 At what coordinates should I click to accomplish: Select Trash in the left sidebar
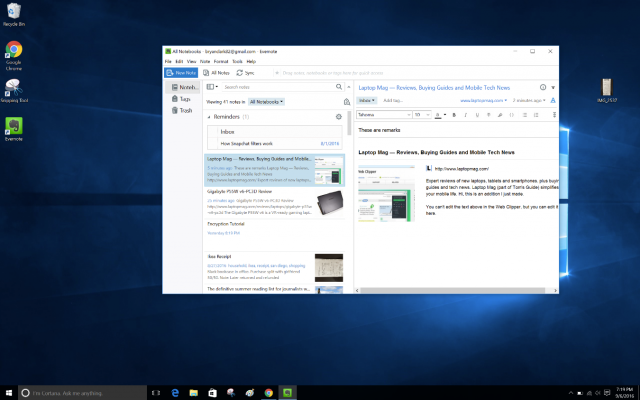(x=182, y=110)
